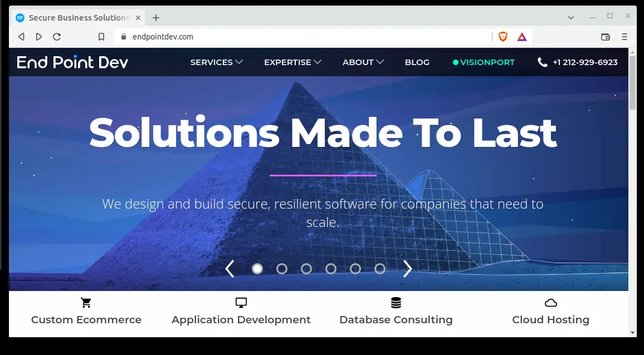Expand the SERVICES dropdown menu
The width and height of the screenshot is (644, 355).
pyautogui.click(x=217, y=62)
